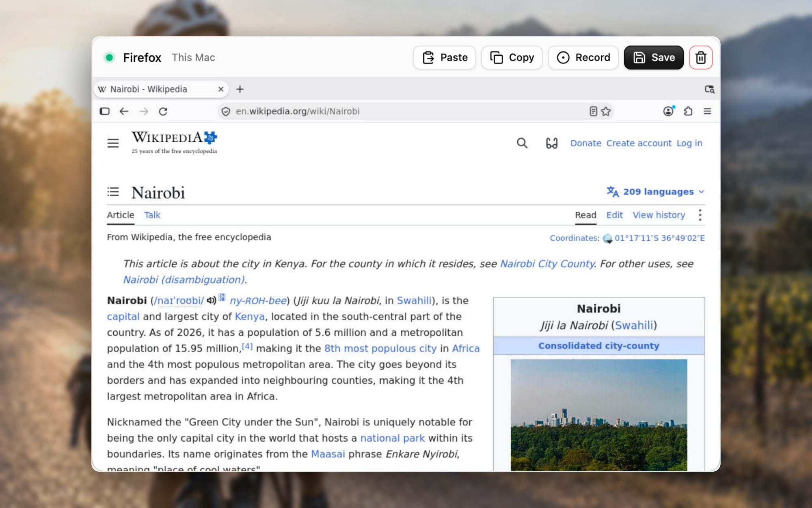Click Create account link
Viewport: 812px width, 508px height.
[x=639, y=143]
